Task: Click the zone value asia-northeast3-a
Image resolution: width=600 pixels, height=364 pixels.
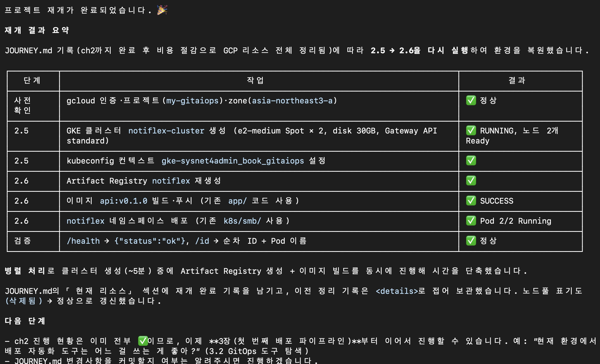Action: (292, 100)
